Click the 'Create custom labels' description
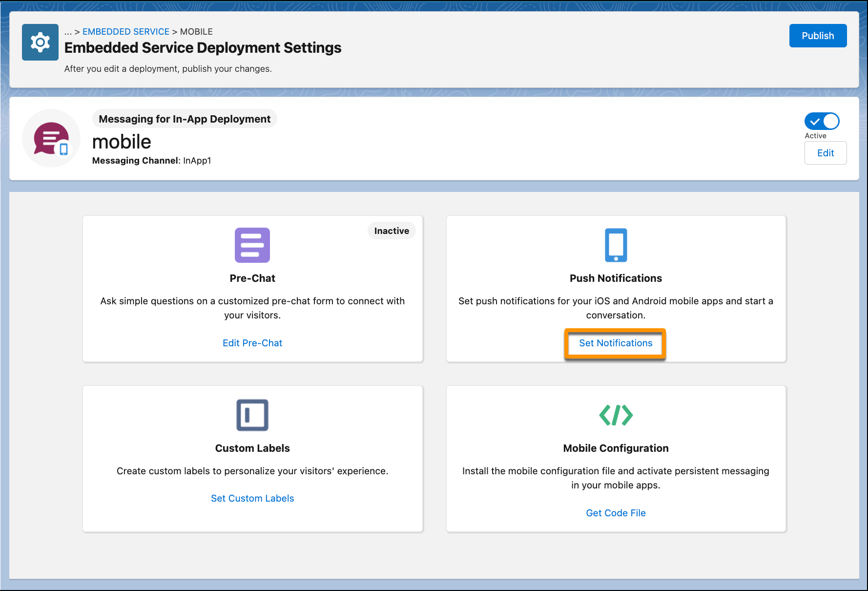Screen dimensions: 868x591 pos(252,471)
